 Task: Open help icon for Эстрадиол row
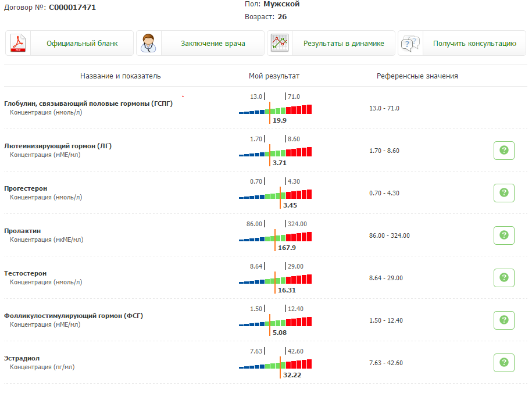click(x=504, y=363)
